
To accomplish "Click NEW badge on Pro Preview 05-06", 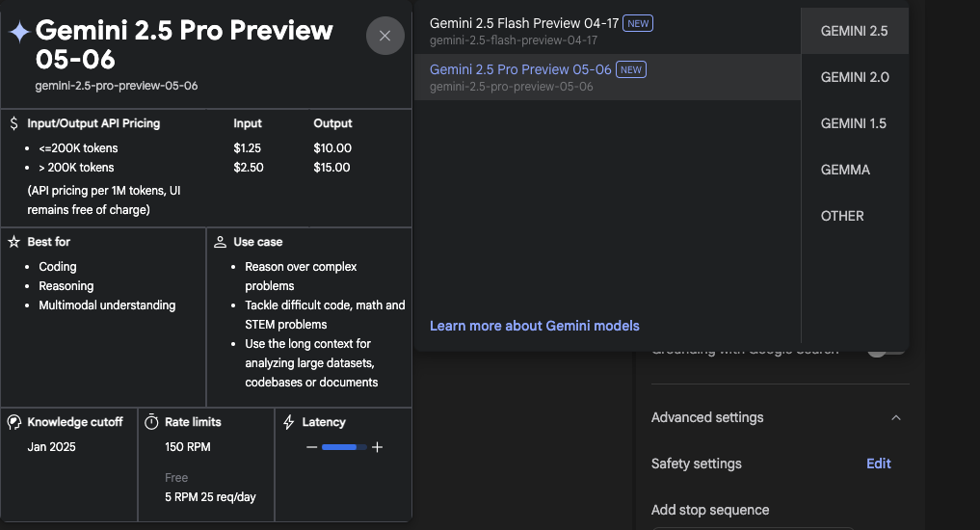I will click(x=630, y=70).
